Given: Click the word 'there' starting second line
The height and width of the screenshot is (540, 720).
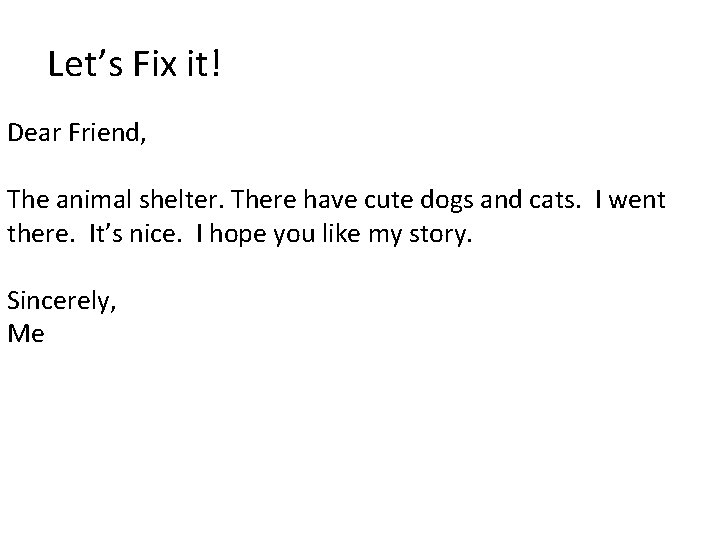Looking at the screenshot, I should point(38,233).
